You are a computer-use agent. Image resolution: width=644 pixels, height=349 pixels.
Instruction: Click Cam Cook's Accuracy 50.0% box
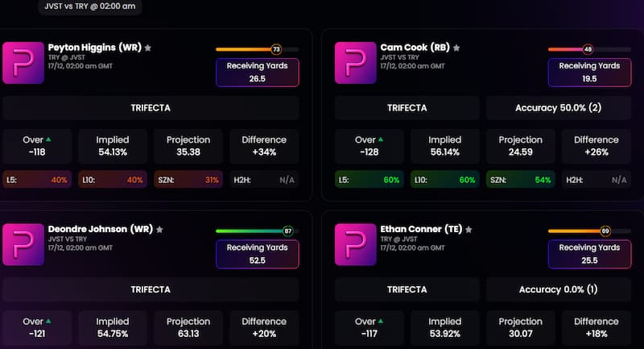click(558, 108)
